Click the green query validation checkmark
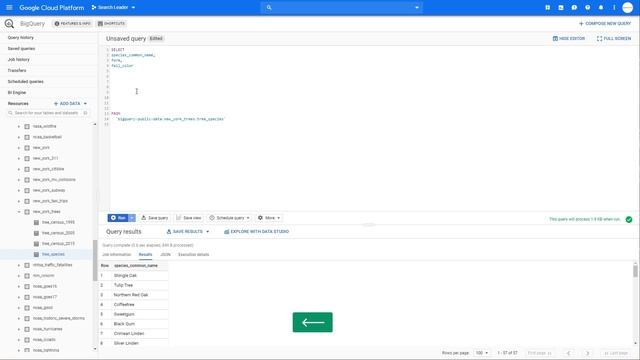 (629, 219)
